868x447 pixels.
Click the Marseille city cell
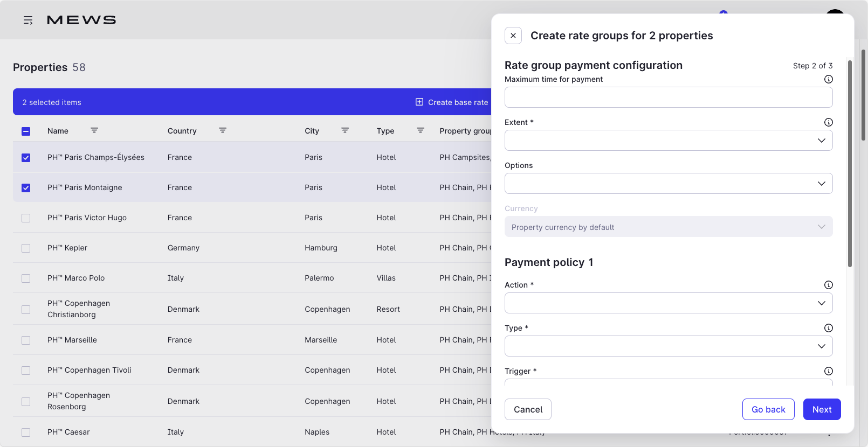point(321,340)
